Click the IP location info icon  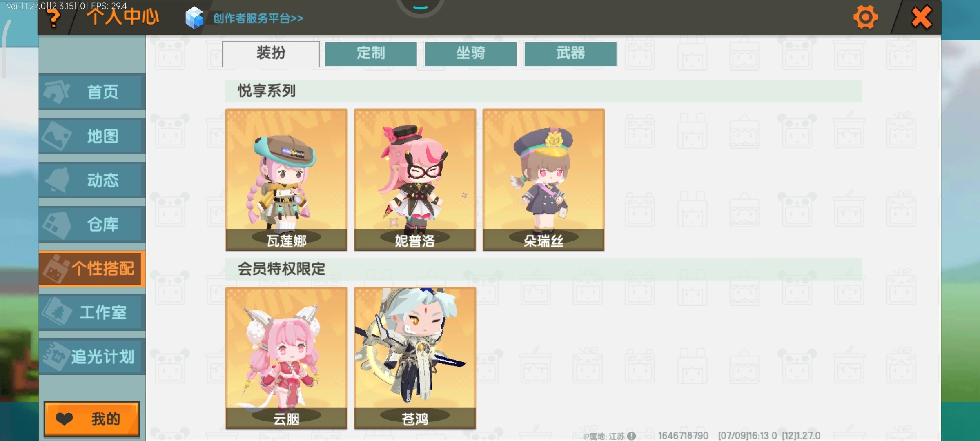(x=631, y=436)
